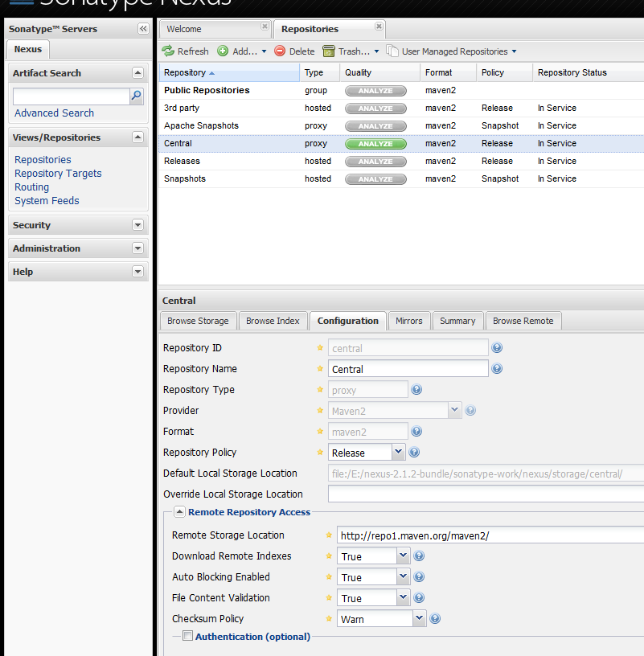Expand the Help panel
The height and width of the screenshot is (656, 644).
pyautogui.click(x=137, y=272)
